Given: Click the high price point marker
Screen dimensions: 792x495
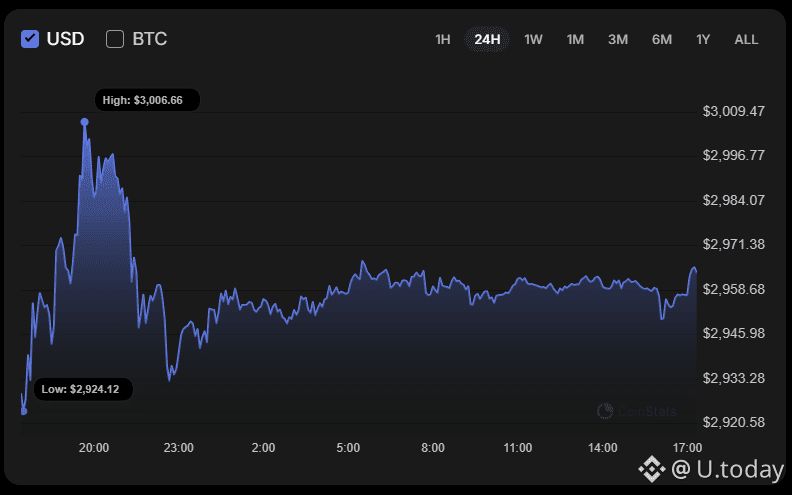Looking at the screenshot, I should click(x=85, y=122).
